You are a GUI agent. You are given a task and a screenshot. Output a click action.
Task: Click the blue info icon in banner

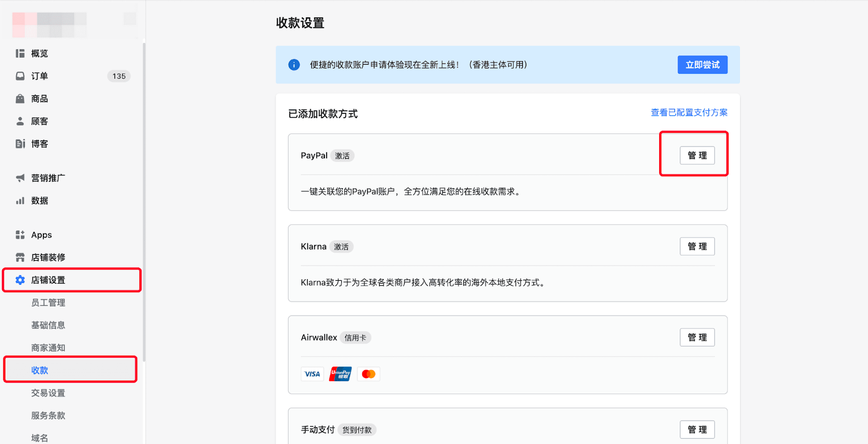tap(294, 65)
